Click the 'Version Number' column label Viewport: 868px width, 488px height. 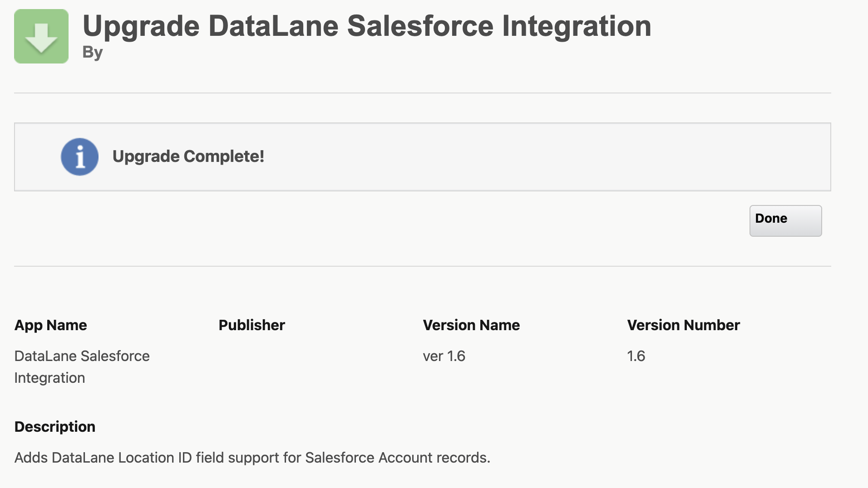point(683,325)
